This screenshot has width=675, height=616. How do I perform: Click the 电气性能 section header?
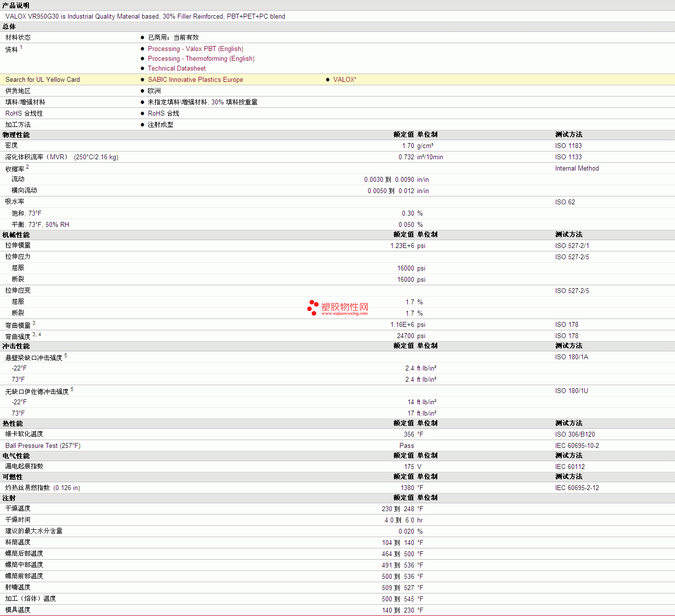[16, 456]
